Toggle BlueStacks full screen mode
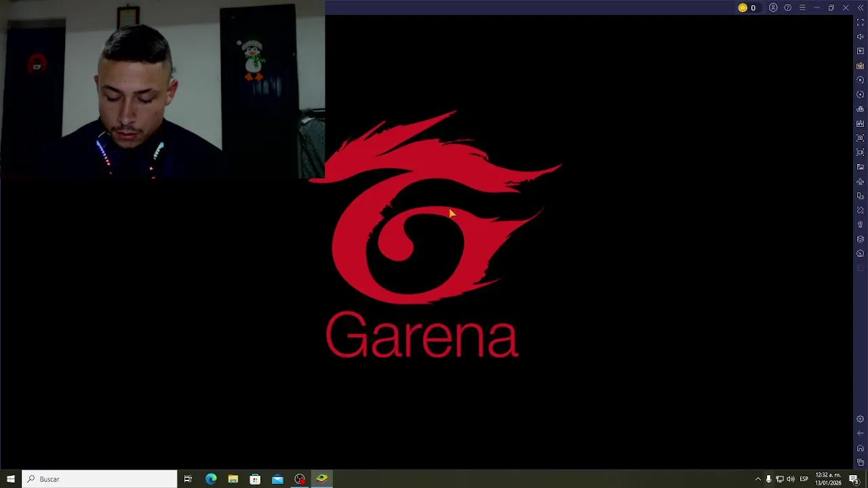Viewport: 868px width, 488px height. [861, 22]
